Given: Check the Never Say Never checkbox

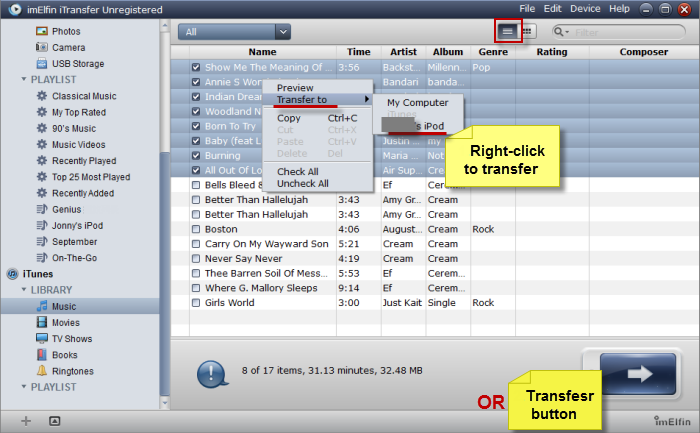Looking at the screenshot, I should click(196, 258).
